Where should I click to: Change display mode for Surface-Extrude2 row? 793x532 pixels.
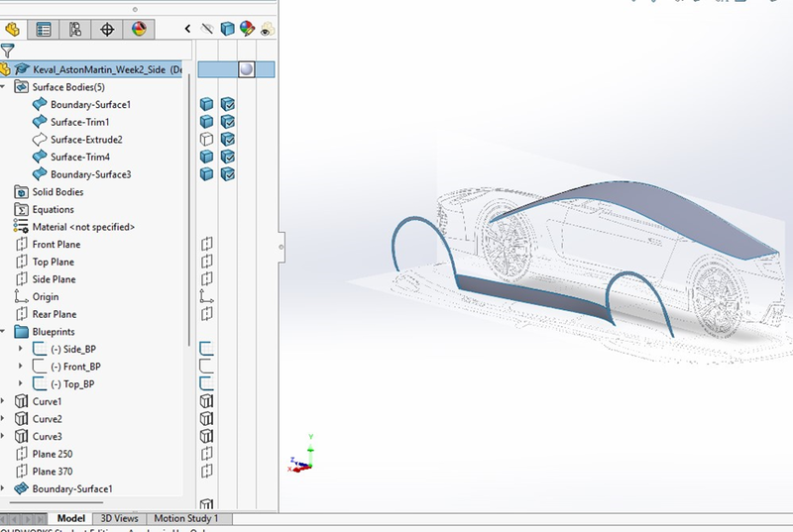tap(228, 139)
